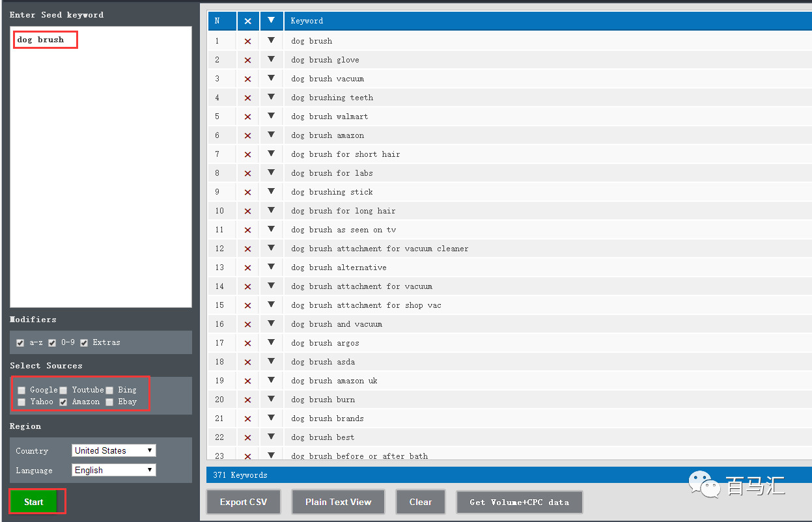Open the Country dropdown showing United States
The width and height of the screenshot is (812, 522).
point(113,450)
